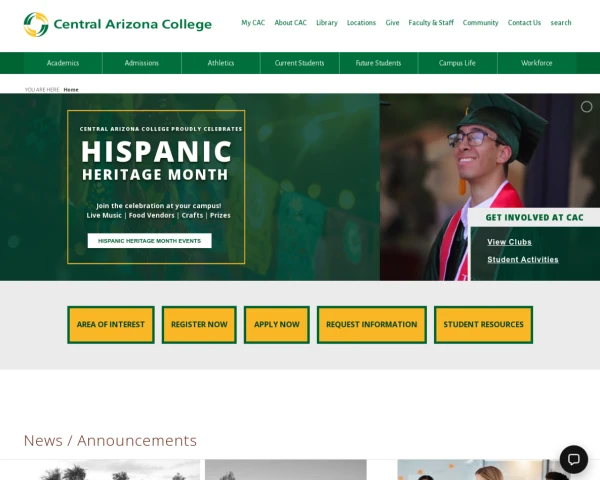
Task: Click Hispanic Heritage Month Events button
Action: (149, 241)
